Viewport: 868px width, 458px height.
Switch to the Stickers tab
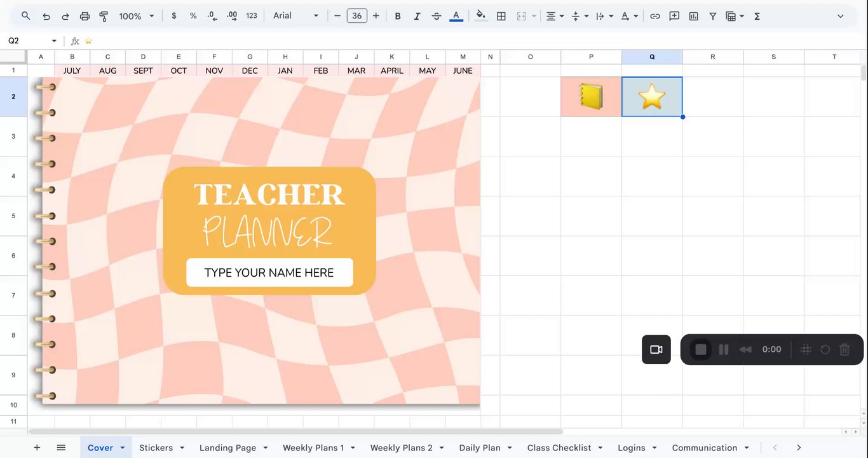click(x=156, y=448)
